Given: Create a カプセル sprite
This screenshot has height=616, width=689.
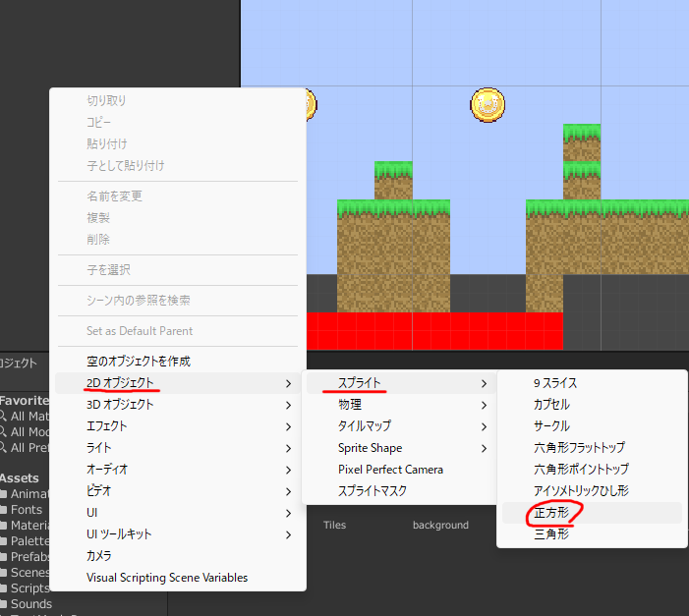Looking at the screenshot, I should tap(592, 405).
